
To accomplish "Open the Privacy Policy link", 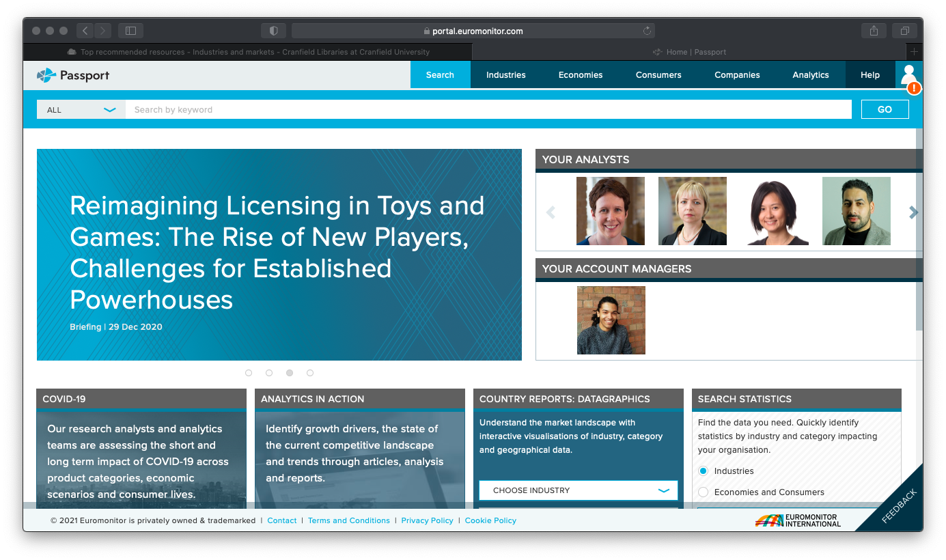I will point(427,520).
